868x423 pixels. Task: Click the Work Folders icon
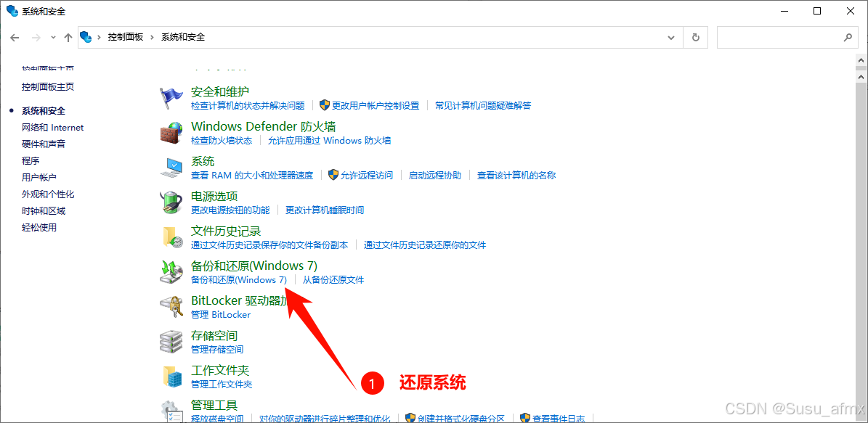point(171,377)
